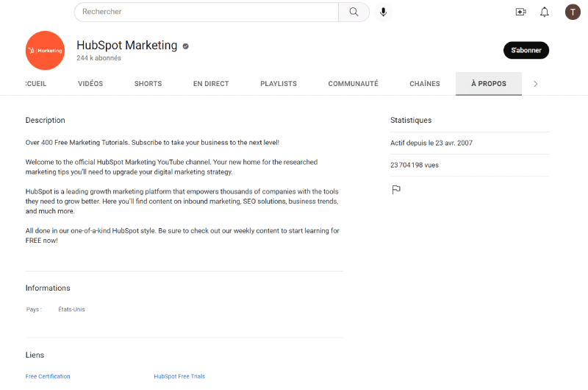This screenshot has width=588, height=390.
Task: Open the Chaînes tab
Action: [425, 84]
